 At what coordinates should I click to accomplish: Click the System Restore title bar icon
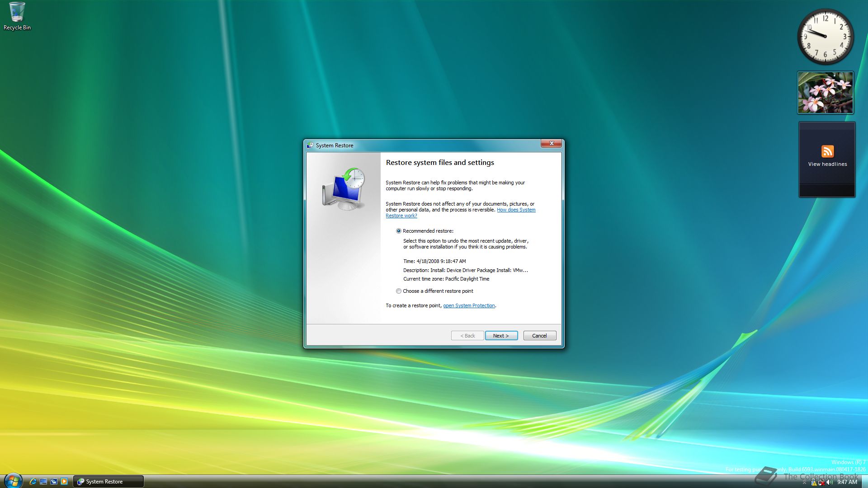[x=310, y=145]
